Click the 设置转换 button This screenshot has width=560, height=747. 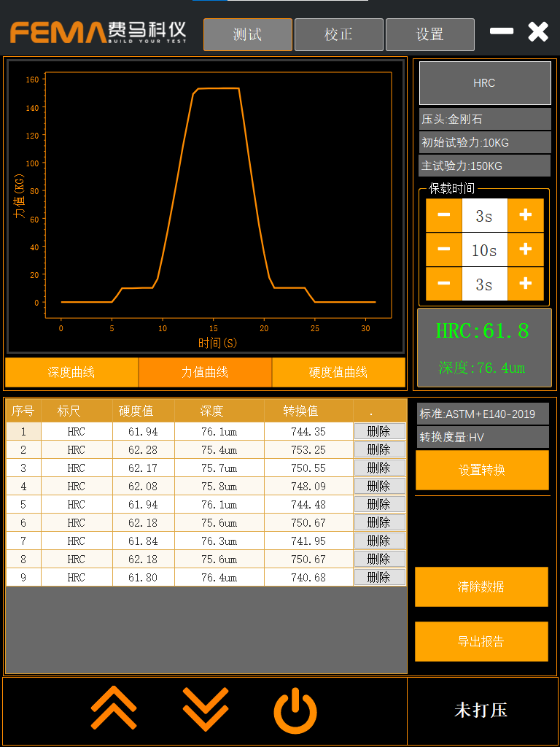click(481, 471)
